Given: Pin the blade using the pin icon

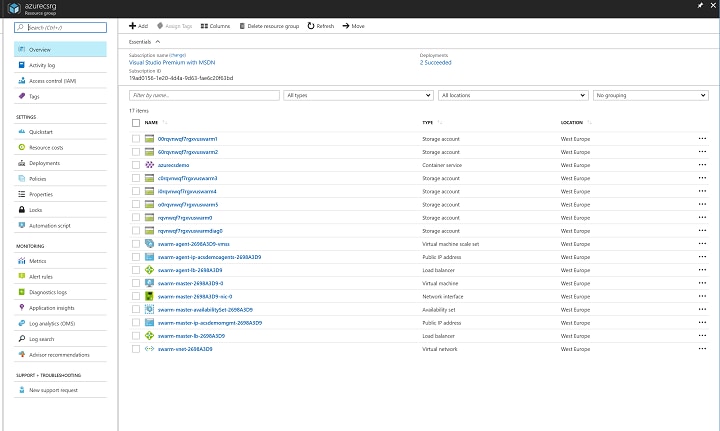Looking at the screenshot, I should (x=700, y=6).
